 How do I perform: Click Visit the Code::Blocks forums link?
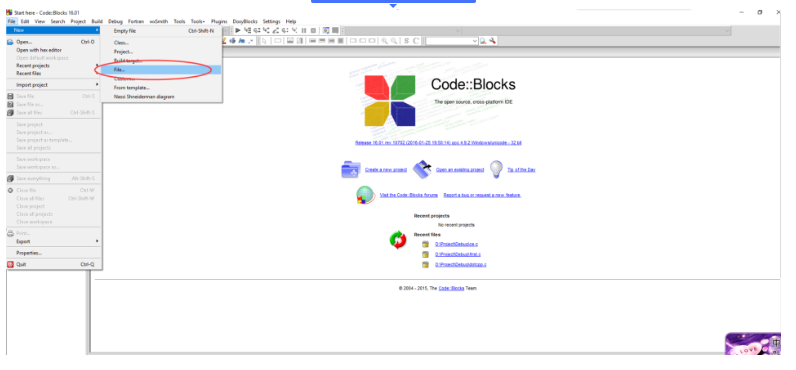pos(409,195)
